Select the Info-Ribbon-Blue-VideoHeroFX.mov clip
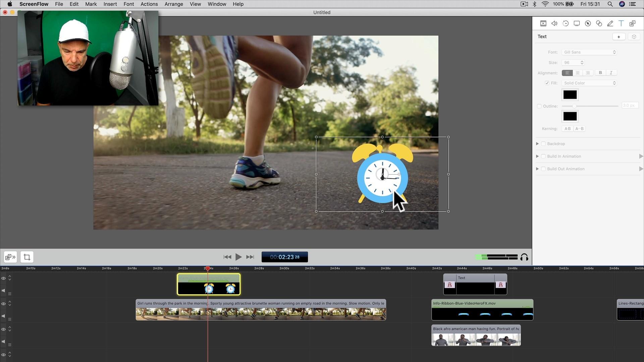Image resolution: width=644 pixels, height=362 pixels. [482, 310]
